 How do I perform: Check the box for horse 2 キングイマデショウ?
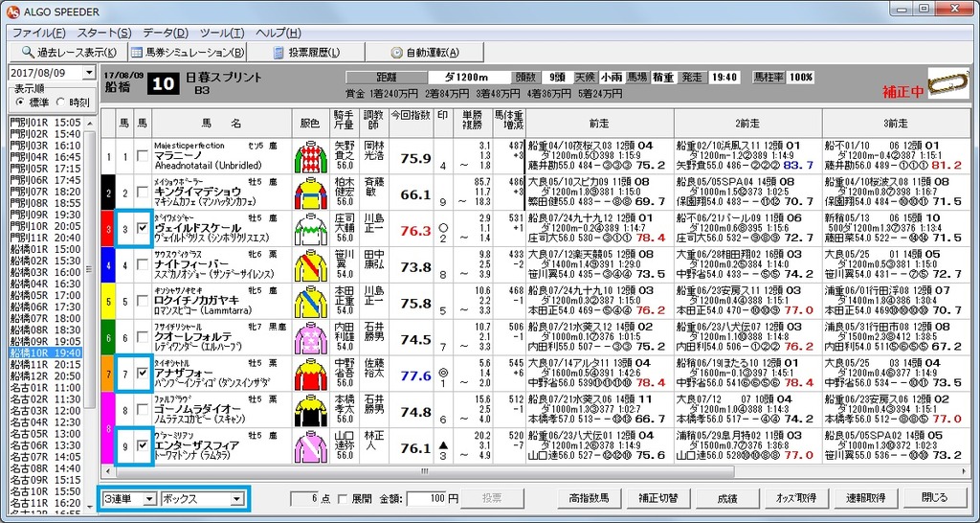coord(143,193)
